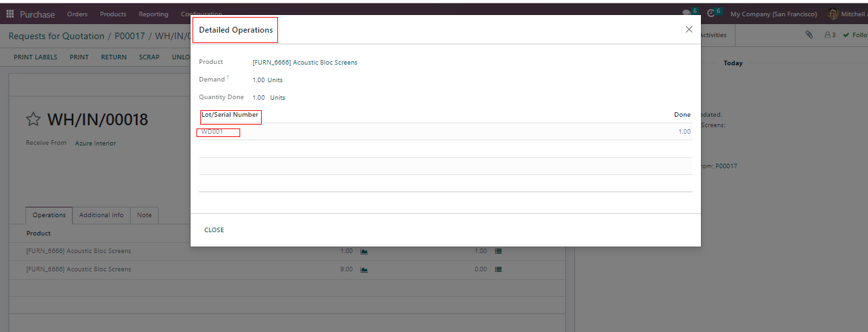Dismiss the dialog with the X button

pyautogui.click(x=689, y=29)
